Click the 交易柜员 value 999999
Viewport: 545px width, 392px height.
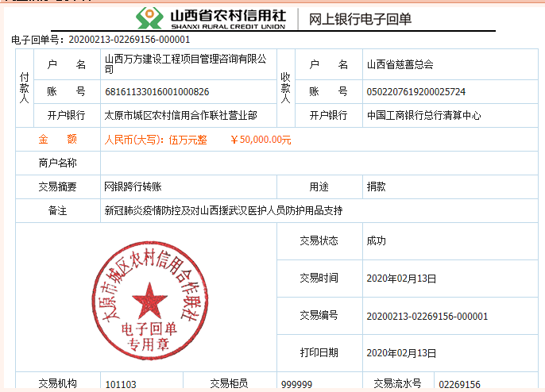tap(296, 385)
